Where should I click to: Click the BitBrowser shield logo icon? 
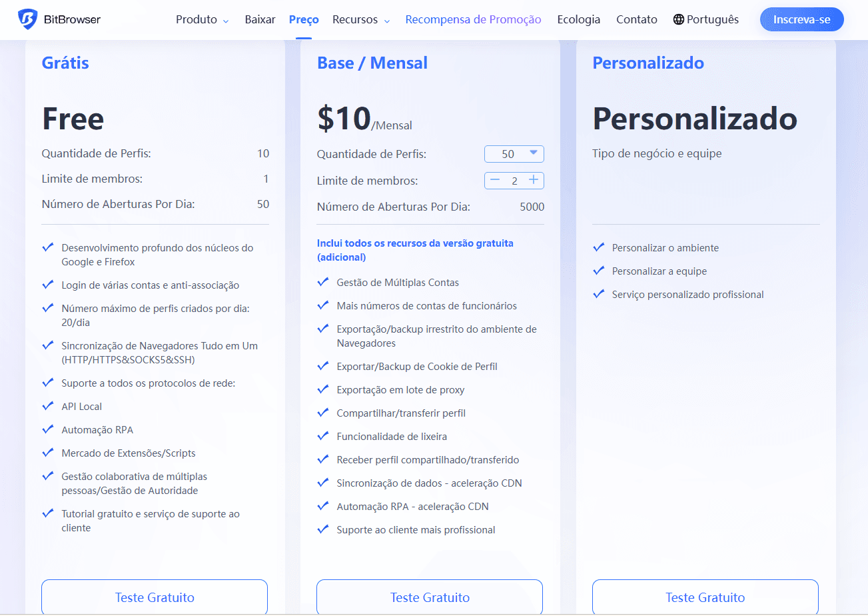[x=27, y=19]
